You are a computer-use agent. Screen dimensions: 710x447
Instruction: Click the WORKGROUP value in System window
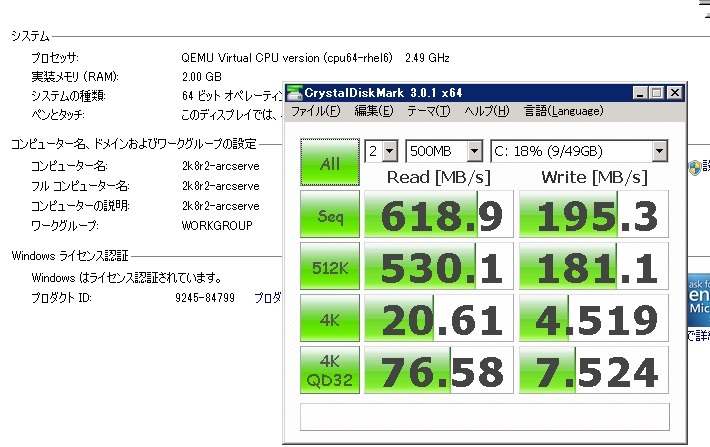tap(217, 226)
